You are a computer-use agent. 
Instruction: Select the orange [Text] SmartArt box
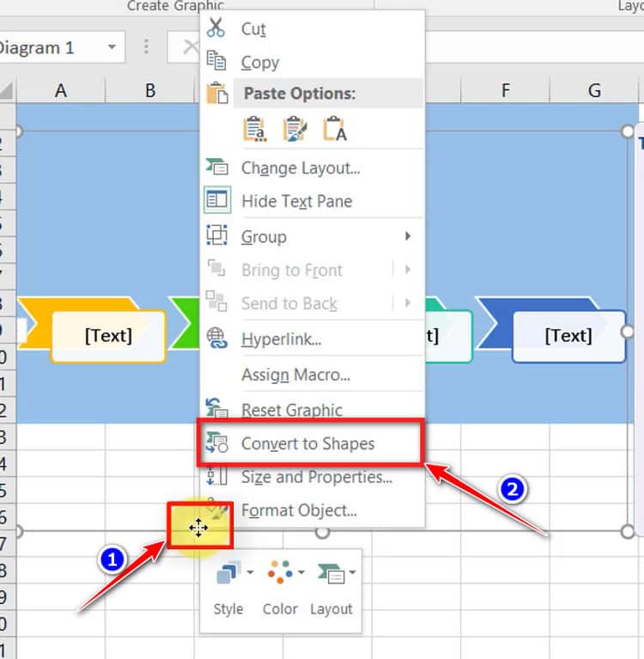[108, 336]
